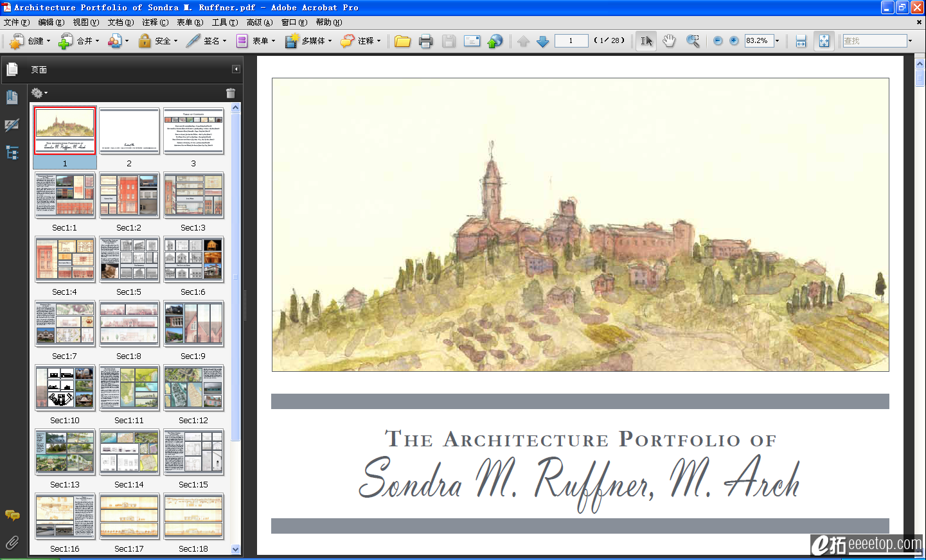Open the Bookmarks panel icon

[x=12, y=97]
